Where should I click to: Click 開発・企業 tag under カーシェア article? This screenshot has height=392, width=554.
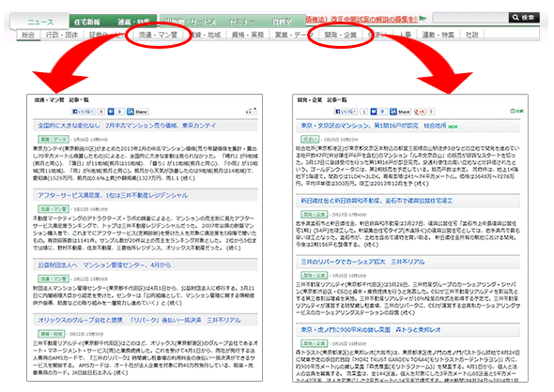pos(315,275)
